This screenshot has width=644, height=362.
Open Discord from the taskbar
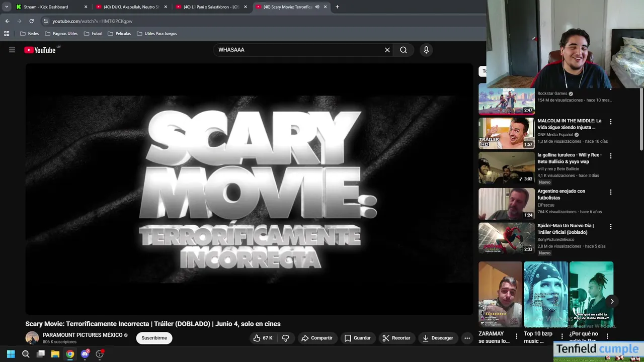tap(85, 354)
